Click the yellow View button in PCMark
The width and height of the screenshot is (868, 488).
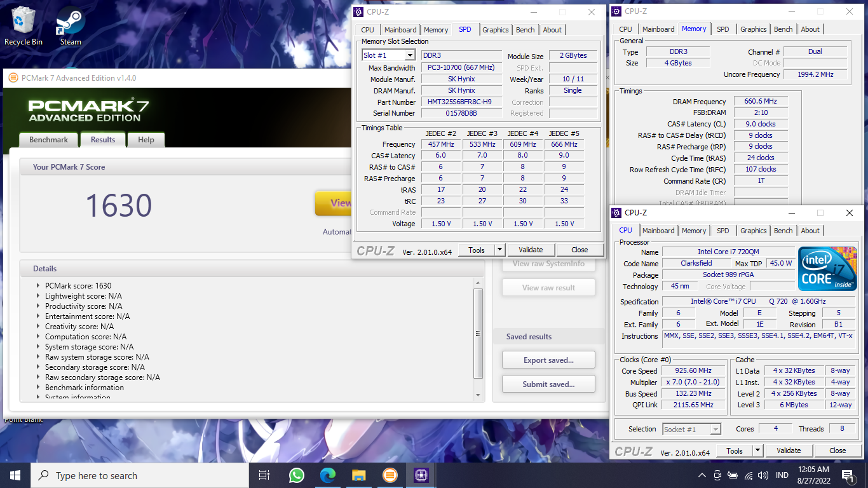334,203
